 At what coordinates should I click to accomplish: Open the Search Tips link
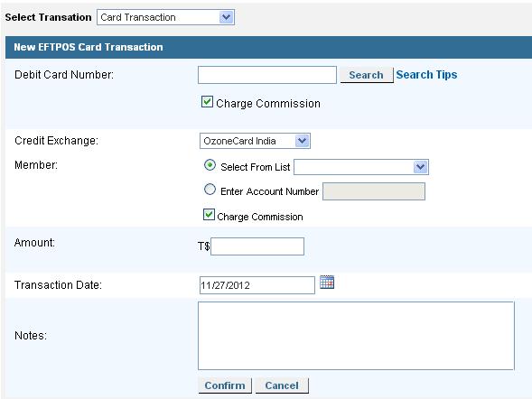pyautogui.click(x=426, y=75)
